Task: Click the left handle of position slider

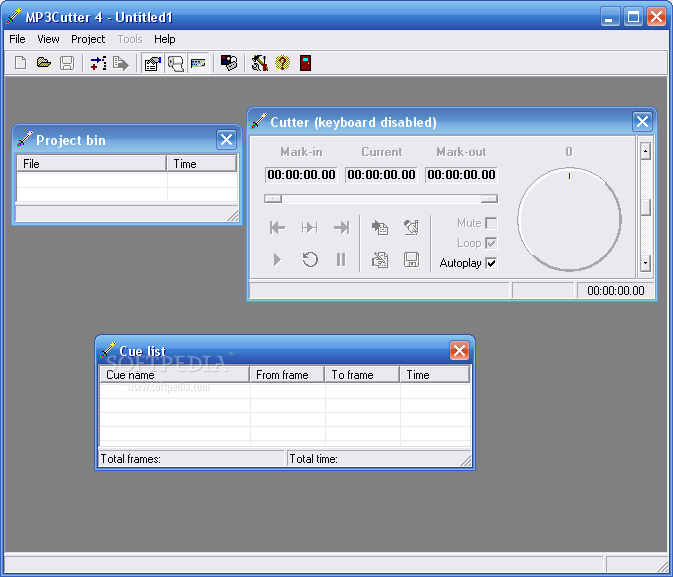Action: (x=273, y=198)
